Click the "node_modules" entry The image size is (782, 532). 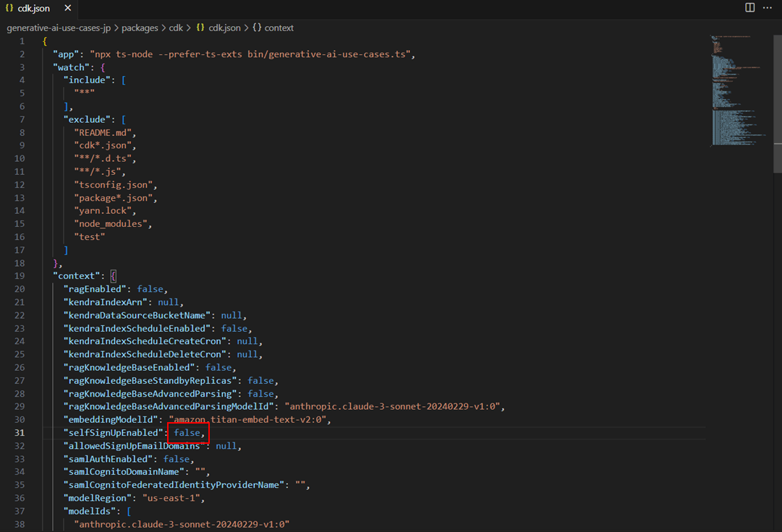111,224
